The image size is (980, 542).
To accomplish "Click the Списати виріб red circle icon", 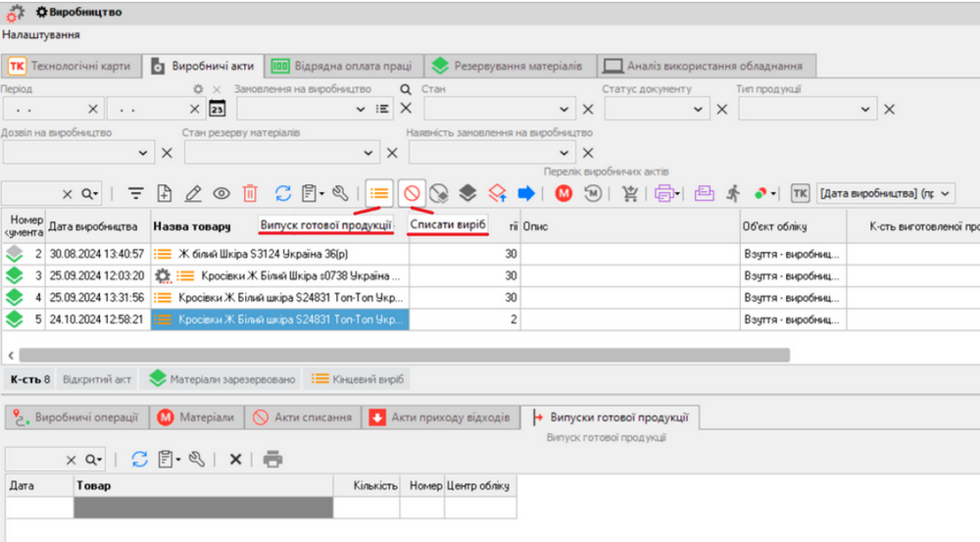I will pyautogui.click(x=412, y=193).
